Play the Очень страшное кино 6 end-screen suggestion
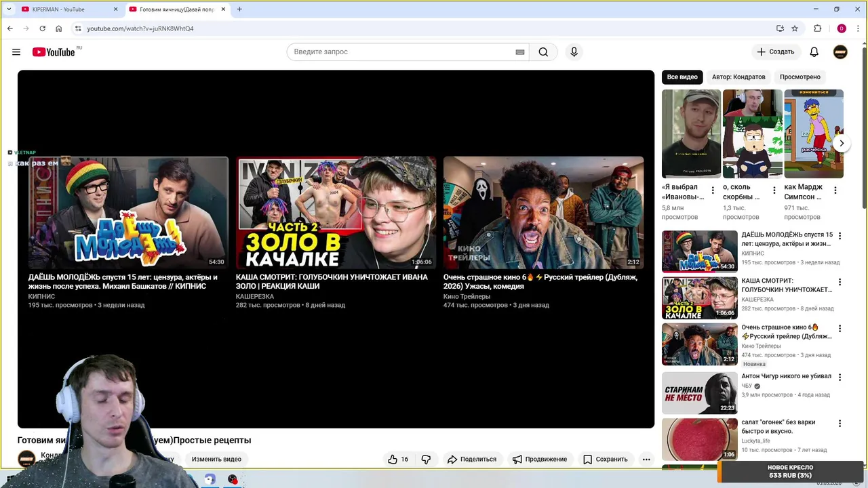Screen dimensions: 868x488 point(543,213)
